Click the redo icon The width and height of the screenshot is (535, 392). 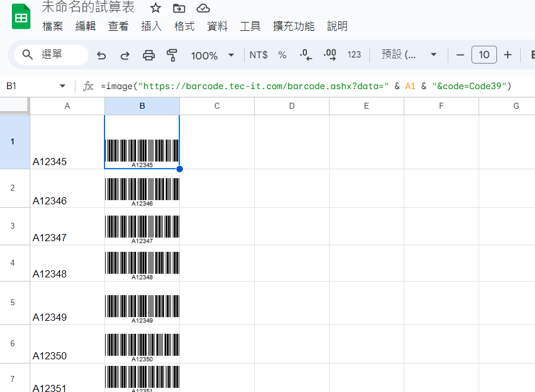tap(125, 55)
